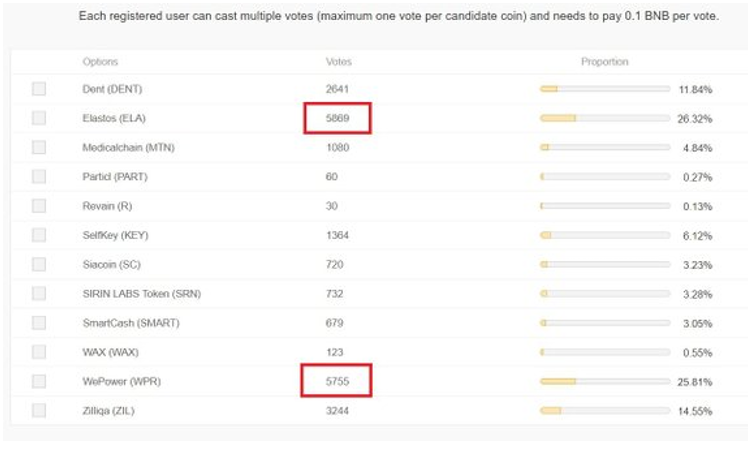Click the WePower proportion bar at 25.81%
Screen dimensions: 748x461
(x=605, y=381)
